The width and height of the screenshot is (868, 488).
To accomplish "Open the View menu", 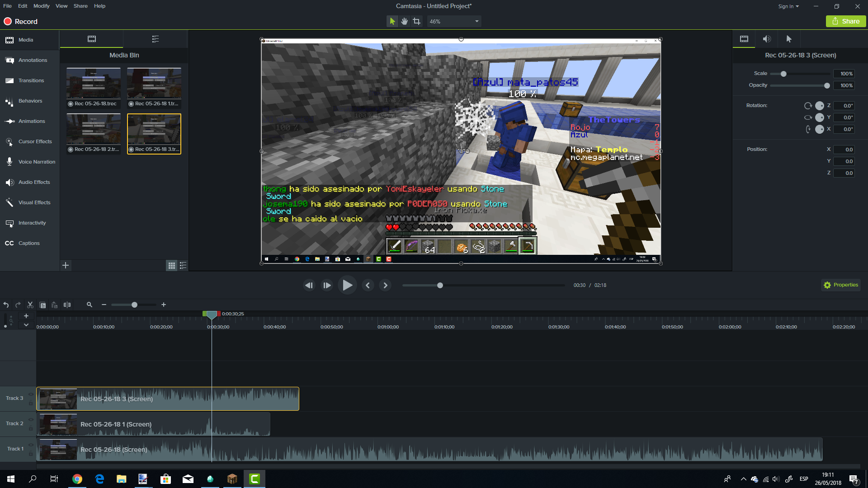I will pyautogui.click(x=61, y=6).
